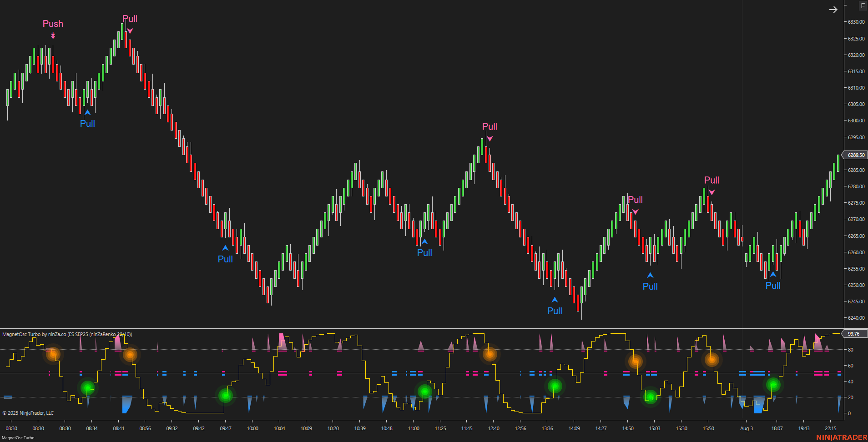
Task: Select the pink "Pull" marker near 12:40
Action: click(x=490, y=127)
